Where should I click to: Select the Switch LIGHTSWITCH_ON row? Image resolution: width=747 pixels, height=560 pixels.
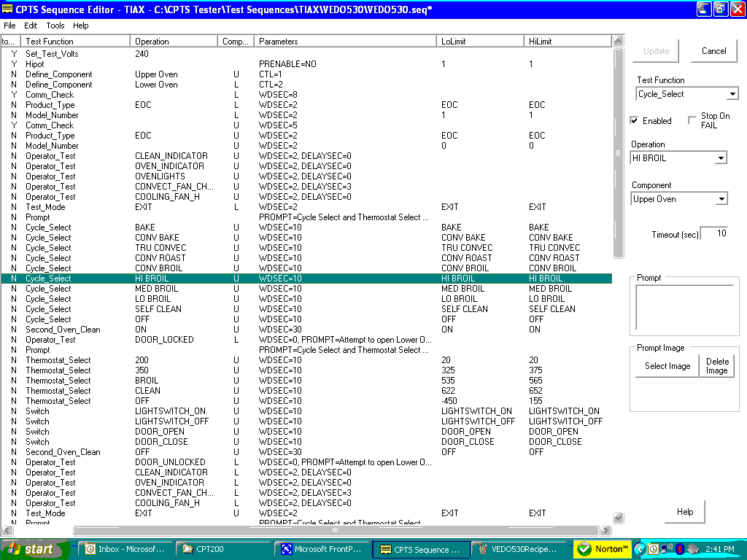tap(306, 411)
